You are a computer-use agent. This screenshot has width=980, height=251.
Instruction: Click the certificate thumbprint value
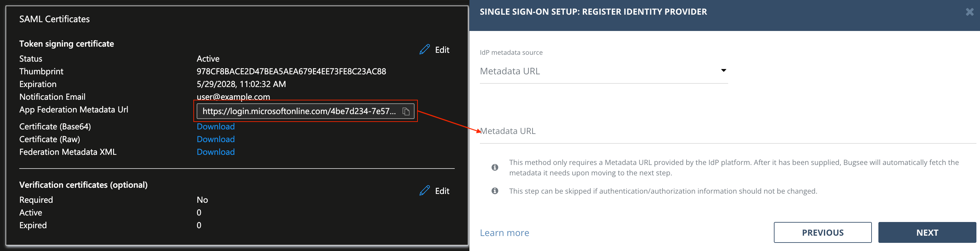click(x=291, y=71)
